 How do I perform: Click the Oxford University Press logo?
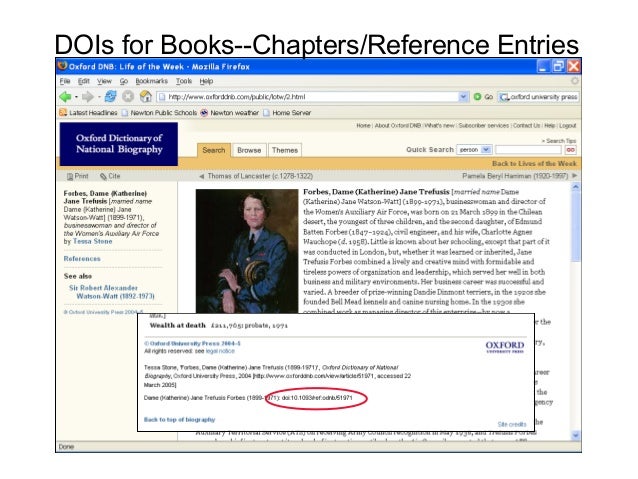[x=505, y=347]
